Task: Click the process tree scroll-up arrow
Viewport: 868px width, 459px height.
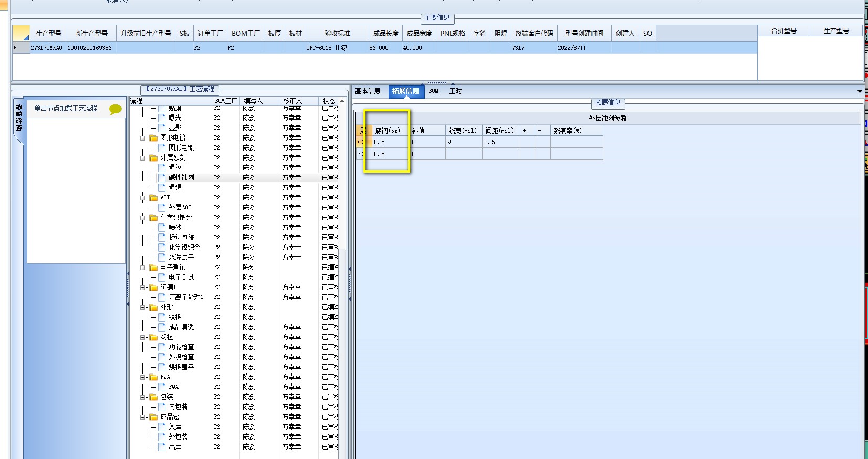Action: (x=342, y=101)
